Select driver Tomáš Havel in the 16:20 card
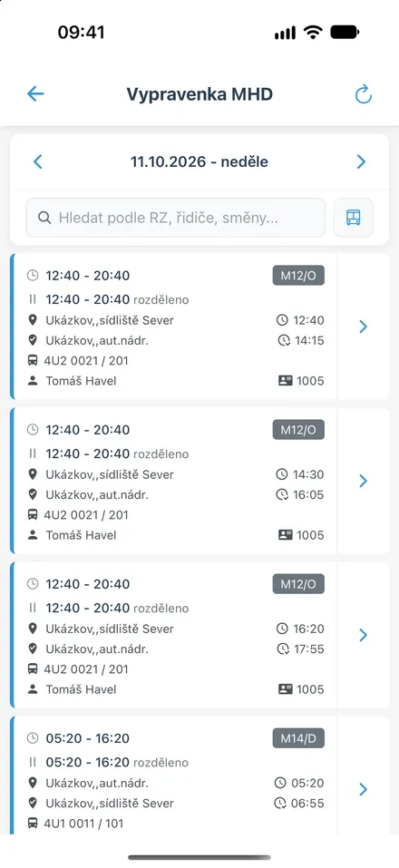Screen dimensions: 399x868 (x=81, y=689)
